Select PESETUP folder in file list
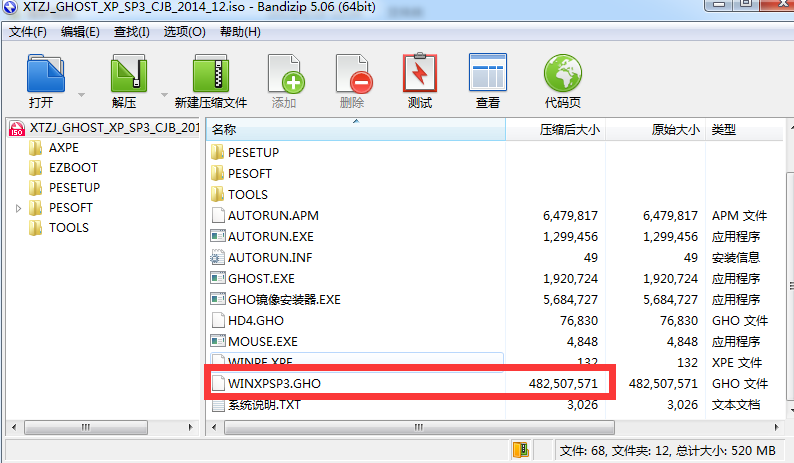This screenshot has height=463, width=794. point(253,152)
